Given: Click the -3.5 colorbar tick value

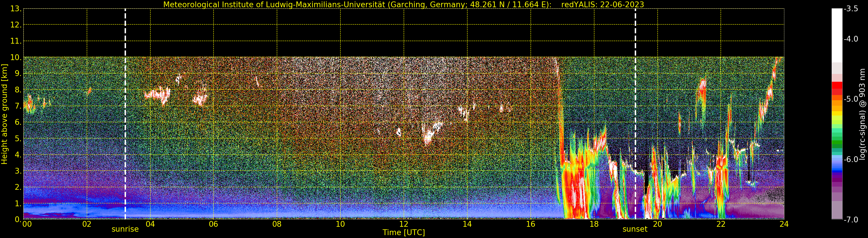Looking at the screenshot, I should [851, 9].
